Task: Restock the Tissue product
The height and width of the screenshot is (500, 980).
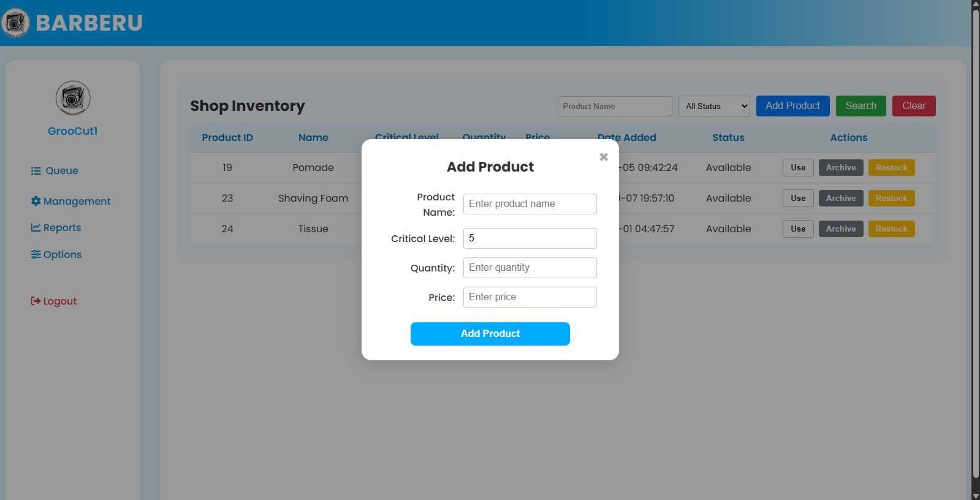Action: coord(891,229)
